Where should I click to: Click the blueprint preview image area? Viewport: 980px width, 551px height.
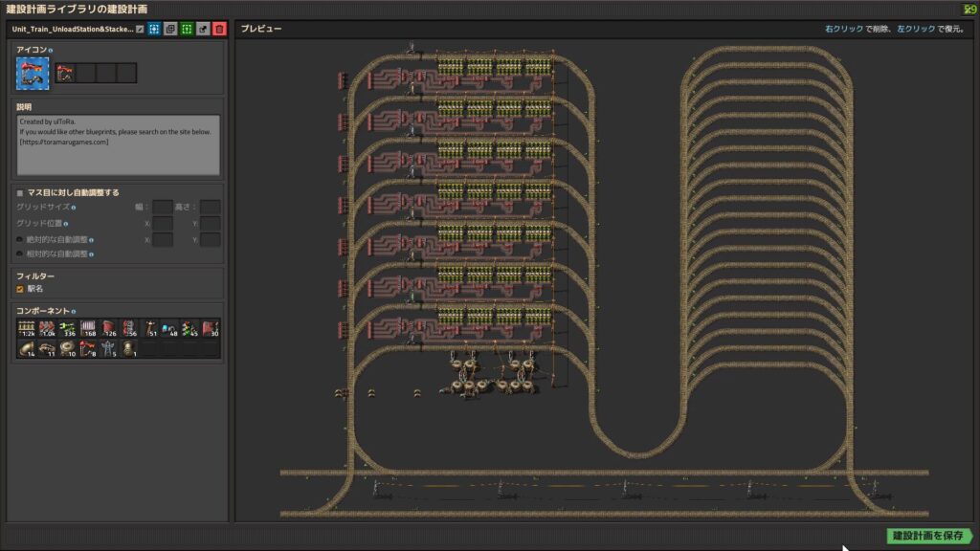[x=604, y=280]
